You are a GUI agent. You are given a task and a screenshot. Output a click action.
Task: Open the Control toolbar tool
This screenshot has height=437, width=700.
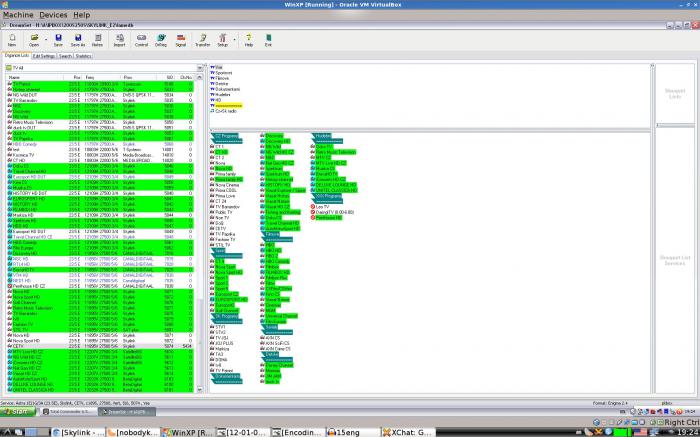[141, 40]
